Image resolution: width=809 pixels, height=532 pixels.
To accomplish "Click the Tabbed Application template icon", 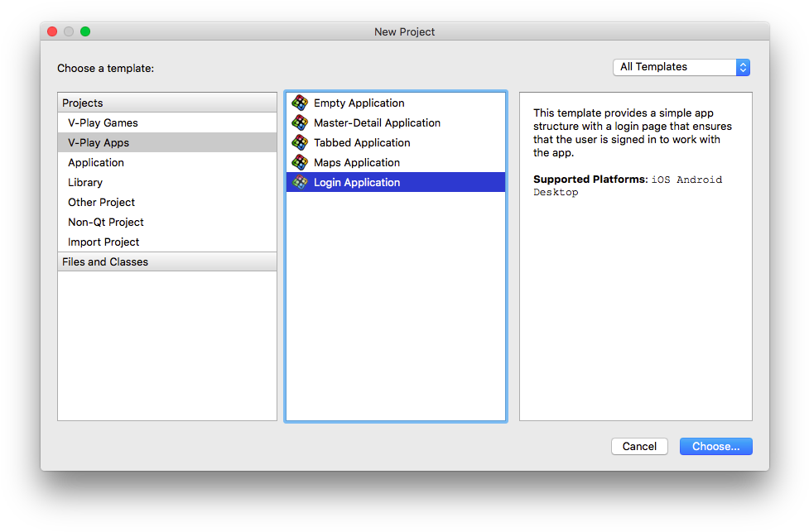I will (300, 143).
